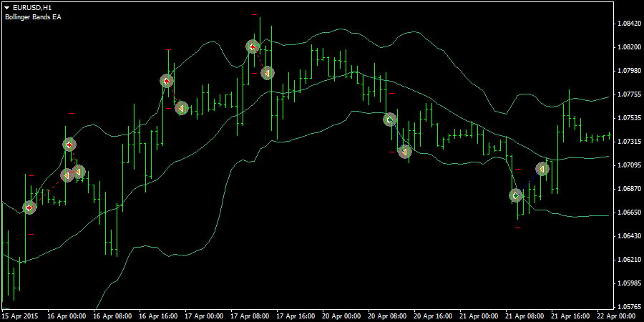Click the 1.07315 price label

tap(628, 142)
